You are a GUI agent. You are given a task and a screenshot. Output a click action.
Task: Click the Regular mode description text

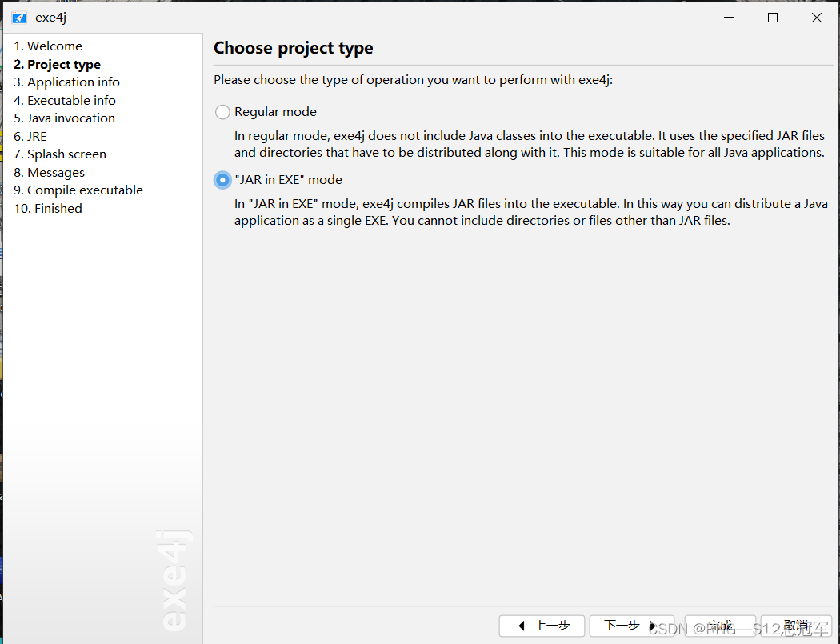530,144
